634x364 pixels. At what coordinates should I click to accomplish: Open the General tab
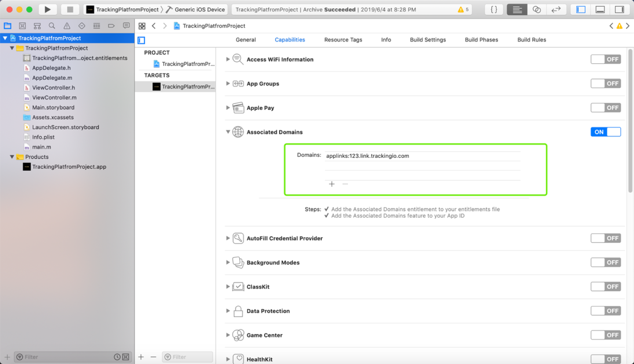(246, 40)
